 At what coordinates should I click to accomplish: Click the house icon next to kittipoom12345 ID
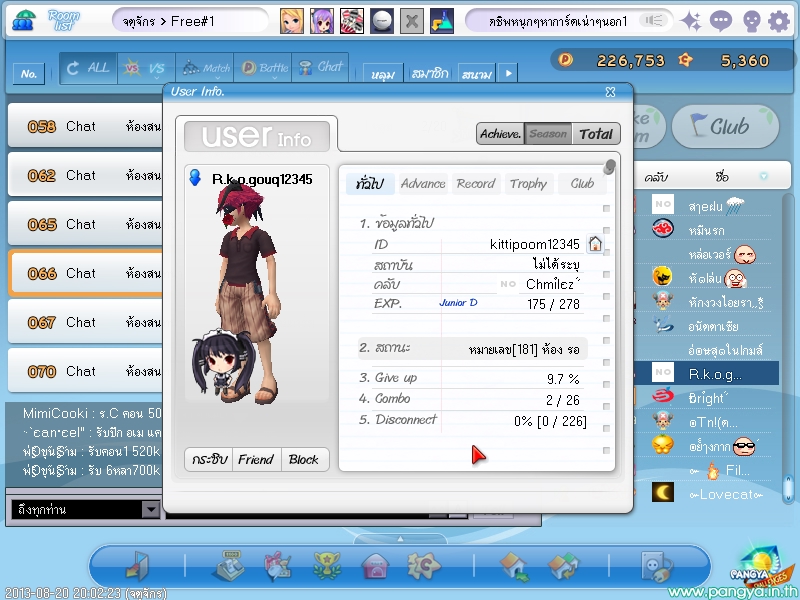(595, 244)
